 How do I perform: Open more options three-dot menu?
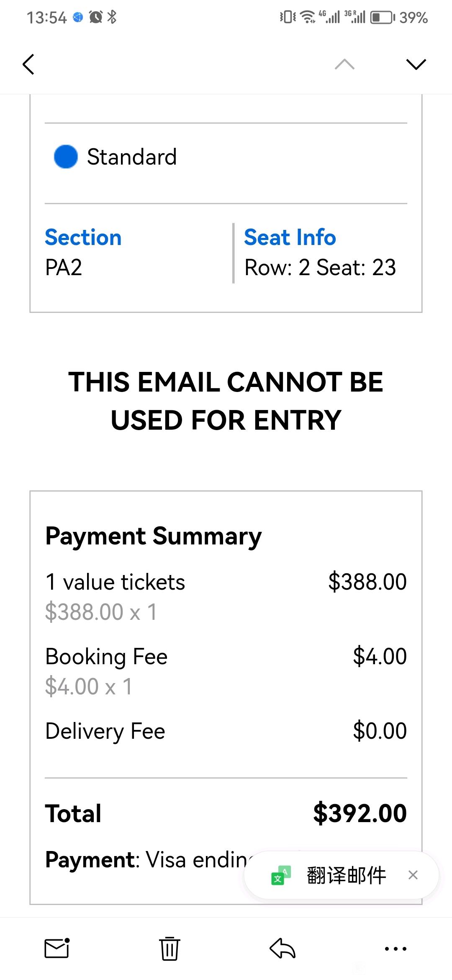395,949
